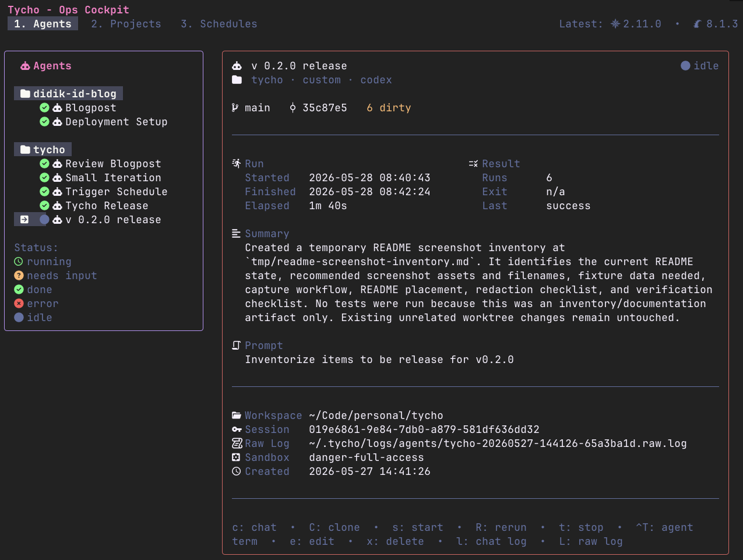Click the t: stop shortcut
Viewport: 743px width, 560px height.
(581, 527)
